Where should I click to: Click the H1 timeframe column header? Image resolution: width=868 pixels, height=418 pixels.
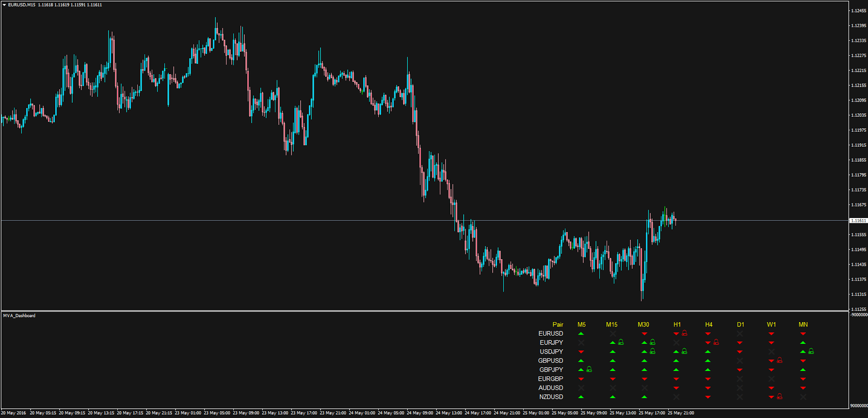coord(677,325)
